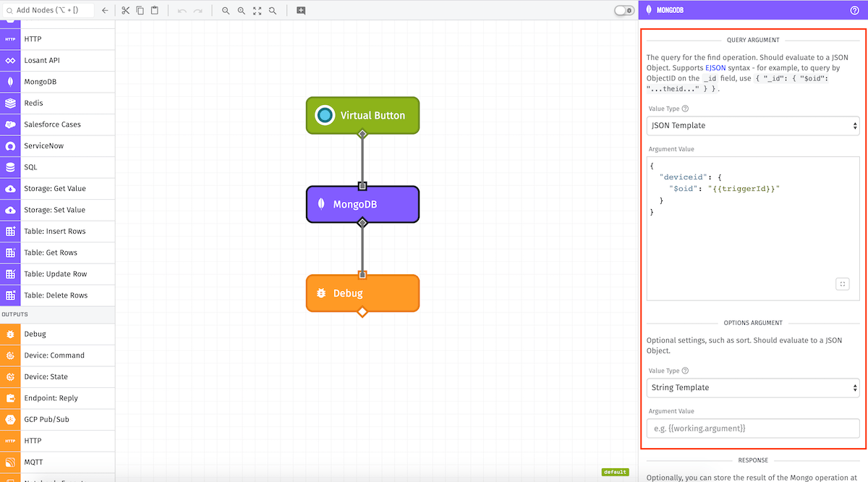Select the ServiceNow node in palette
The image size is (868, 482).
[58, 146]
